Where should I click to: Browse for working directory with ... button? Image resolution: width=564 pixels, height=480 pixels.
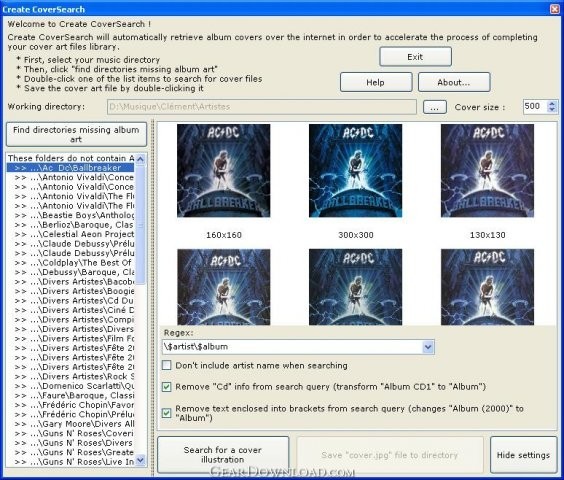[435, 107]
